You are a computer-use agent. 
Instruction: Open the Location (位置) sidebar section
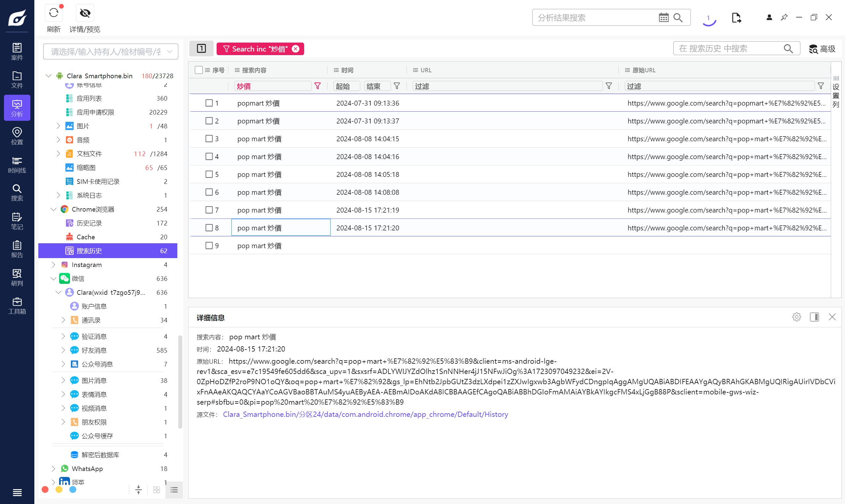(x=17, y=136)
